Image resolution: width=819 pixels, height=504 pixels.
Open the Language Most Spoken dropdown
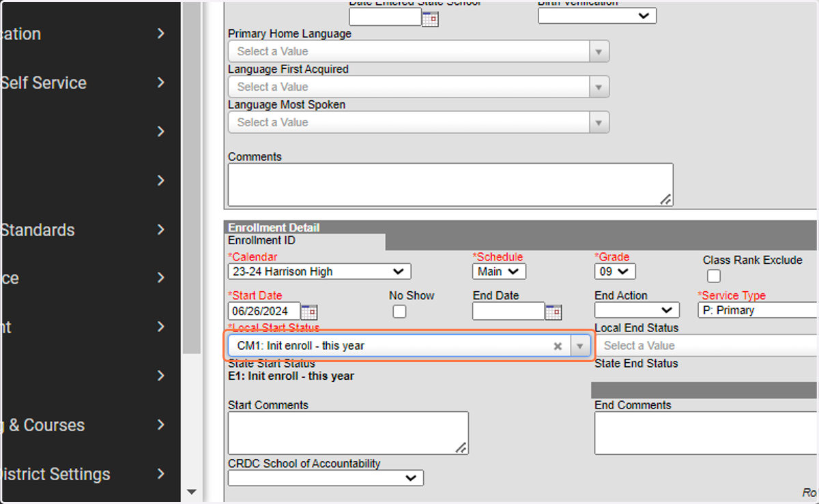pyautogui.click(x=418, y=122)
